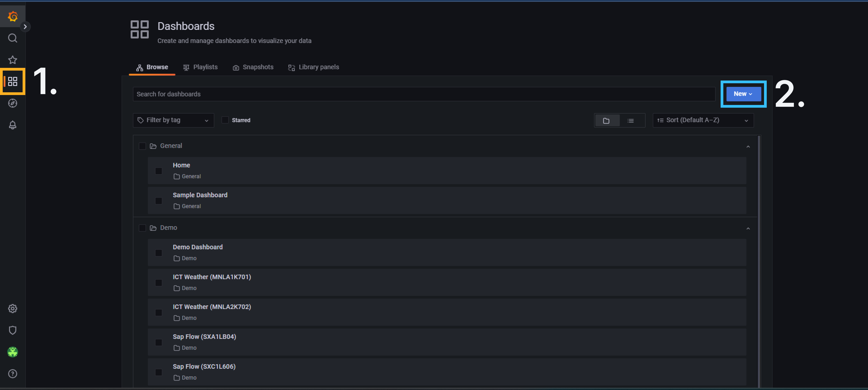
Task: Click the dashboard list scrollbar
Action: pyautogui.click(x=759, y=261)
